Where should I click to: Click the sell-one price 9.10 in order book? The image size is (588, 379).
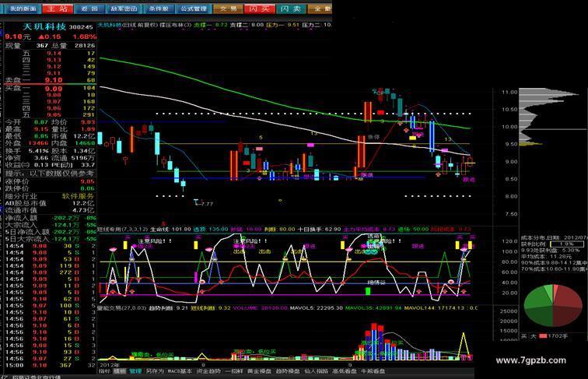[54, 80]
